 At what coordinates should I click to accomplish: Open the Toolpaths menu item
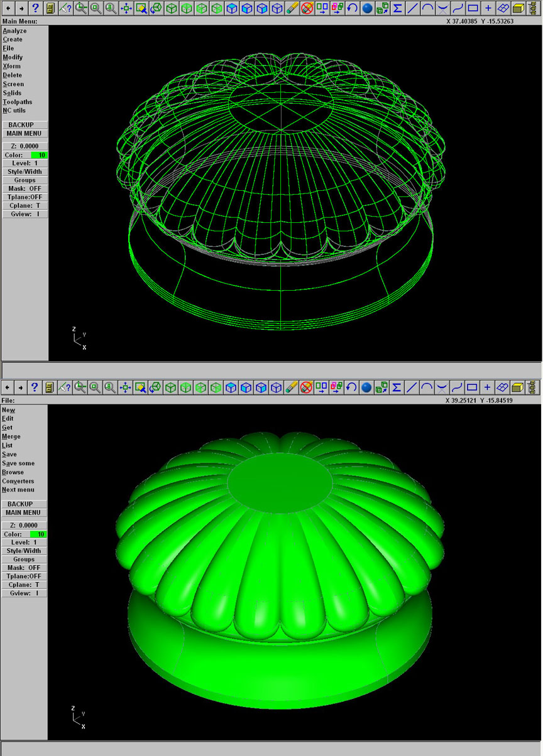click(17, 102)
